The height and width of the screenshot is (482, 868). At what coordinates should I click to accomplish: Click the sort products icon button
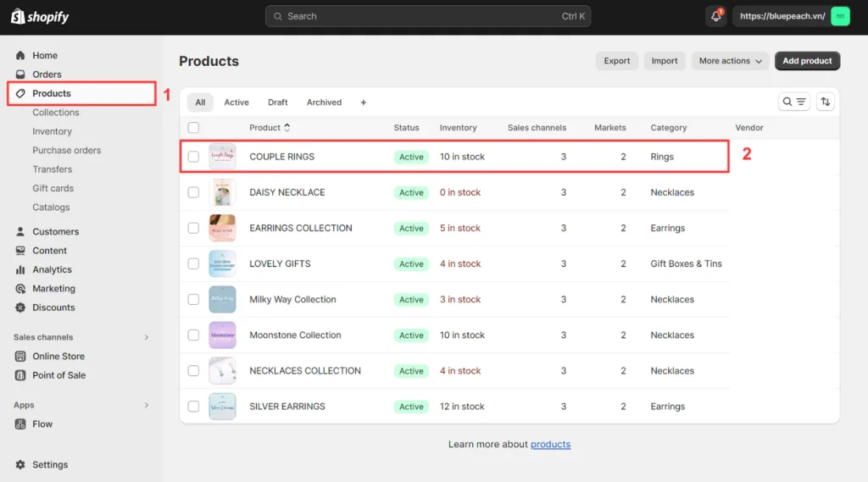click(826, 102)
